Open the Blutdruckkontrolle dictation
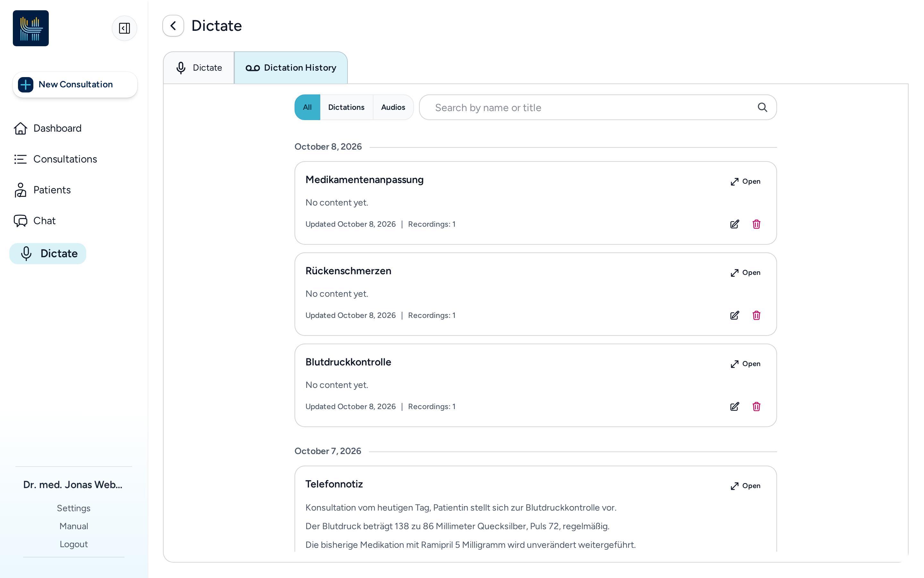This screenshot has width=924, height=578. click(745, 364)
